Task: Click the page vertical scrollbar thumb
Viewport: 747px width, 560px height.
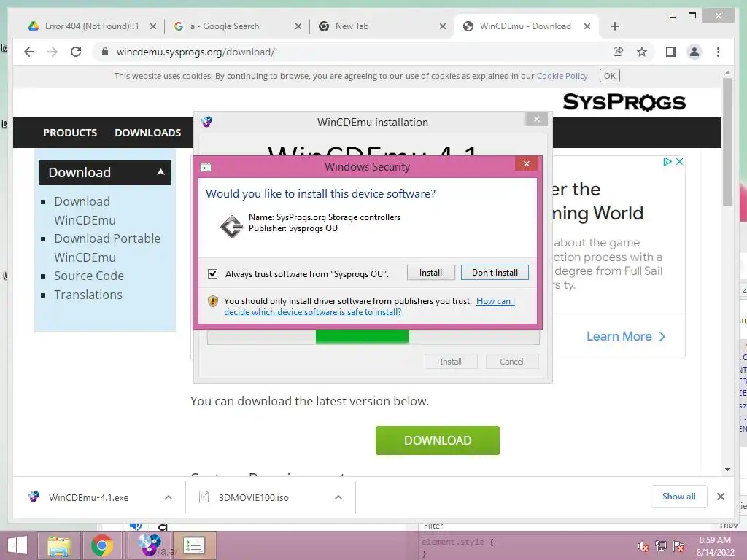Action: point(727,141)
